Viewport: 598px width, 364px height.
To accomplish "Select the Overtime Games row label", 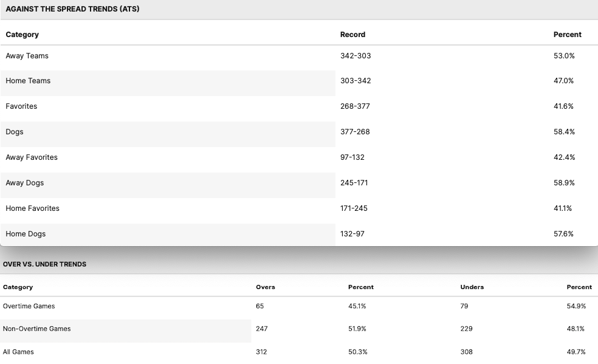I will point(29,306).
